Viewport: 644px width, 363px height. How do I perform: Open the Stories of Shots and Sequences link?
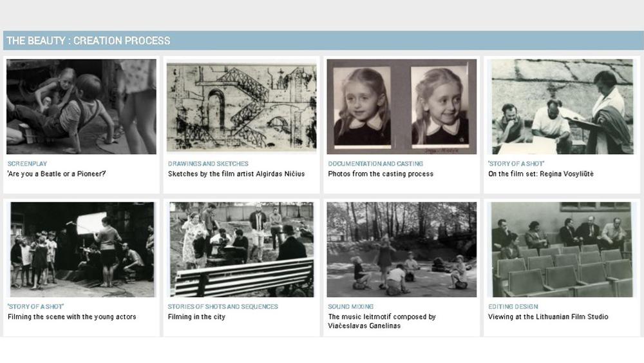pos(223,307)
